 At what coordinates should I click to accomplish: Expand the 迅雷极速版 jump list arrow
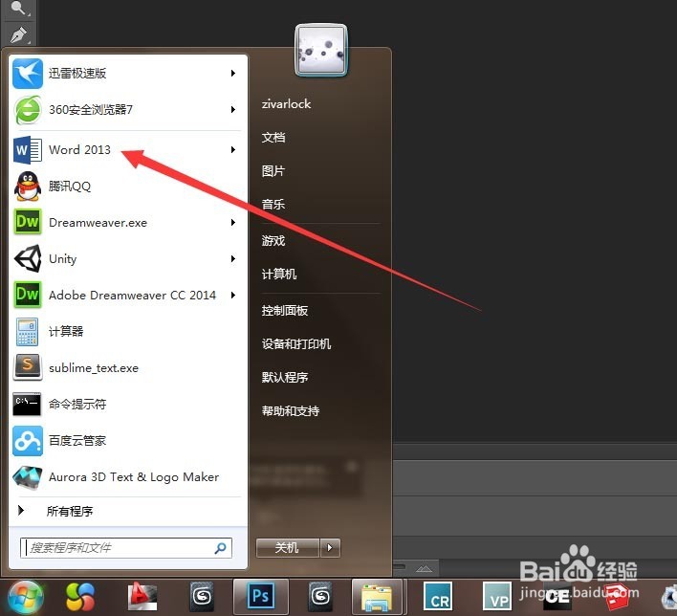[x=233, y=74]
